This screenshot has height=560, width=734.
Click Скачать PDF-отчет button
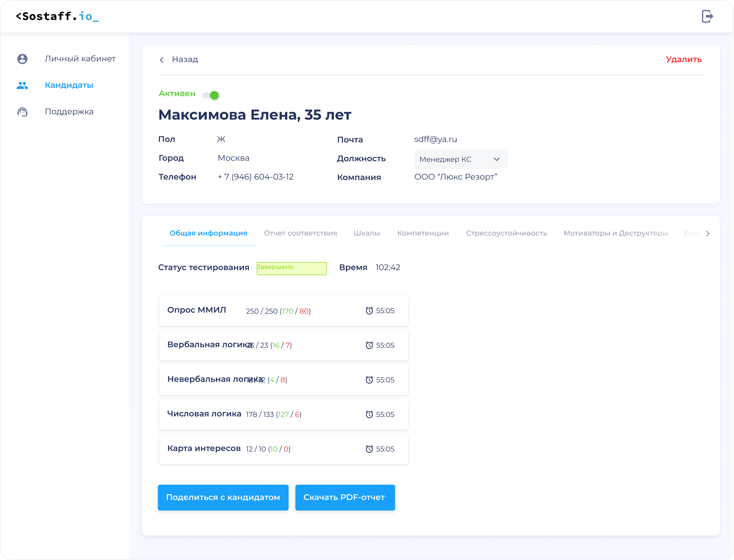[x=345, y=497]
